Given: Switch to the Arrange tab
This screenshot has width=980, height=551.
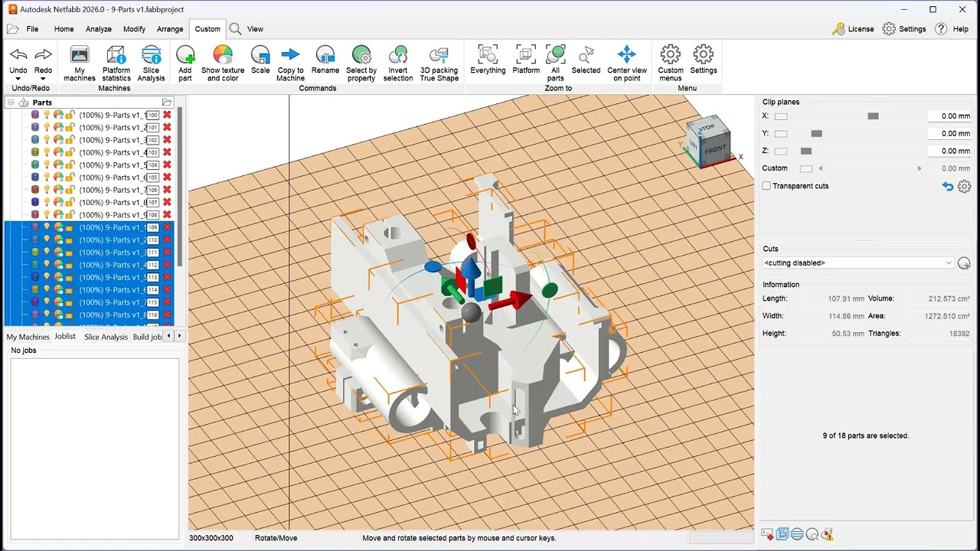Looking at the screenshot, I should (x=170, y=29).
